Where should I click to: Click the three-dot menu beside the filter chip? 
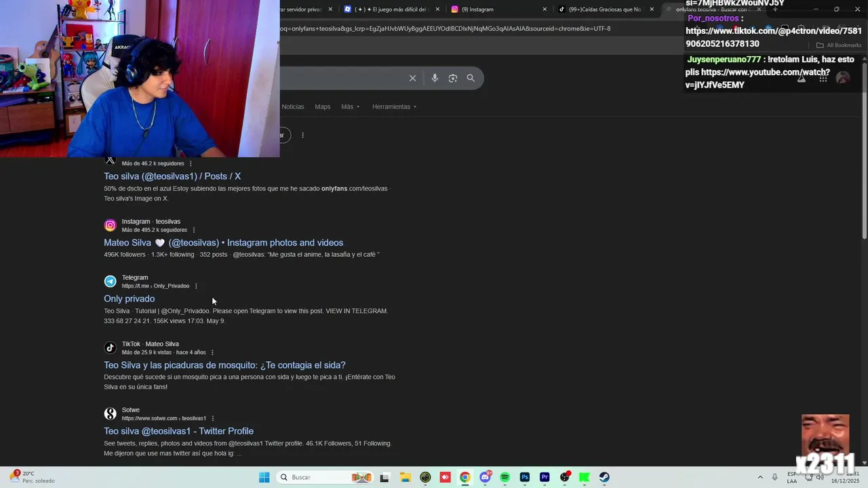pyautogui.click(x=302, y=135)
